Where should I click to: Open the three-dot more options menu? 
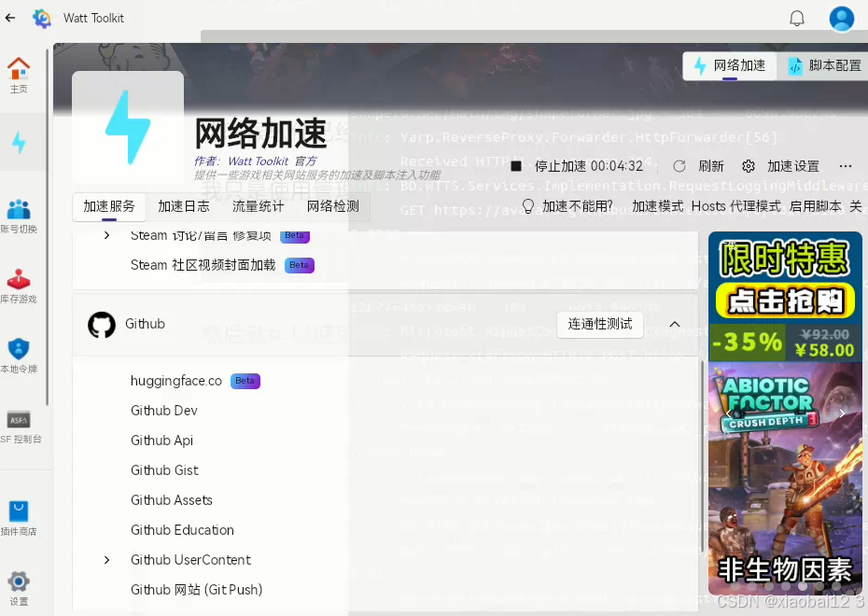(846, 166)
